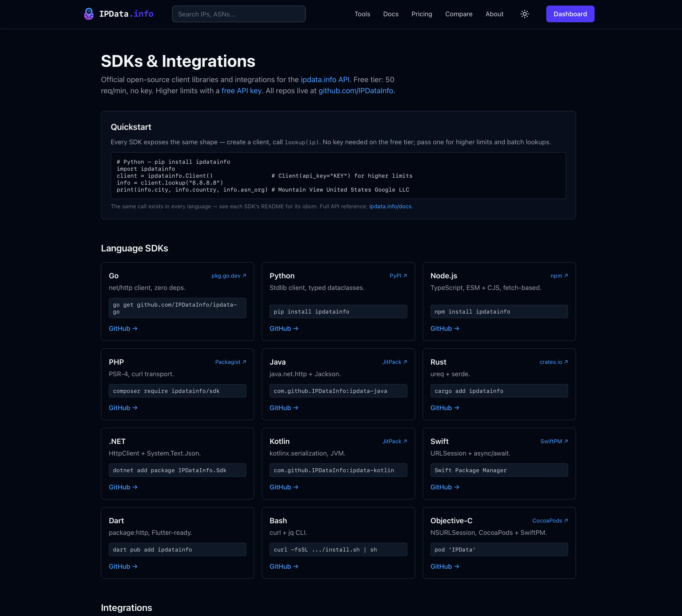Click the Integrations heading
Screen dimensions: 682x616
(126, 608)
